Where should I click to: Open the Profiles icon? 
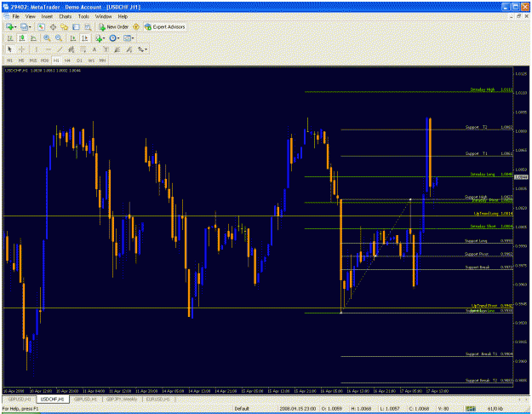24,26
